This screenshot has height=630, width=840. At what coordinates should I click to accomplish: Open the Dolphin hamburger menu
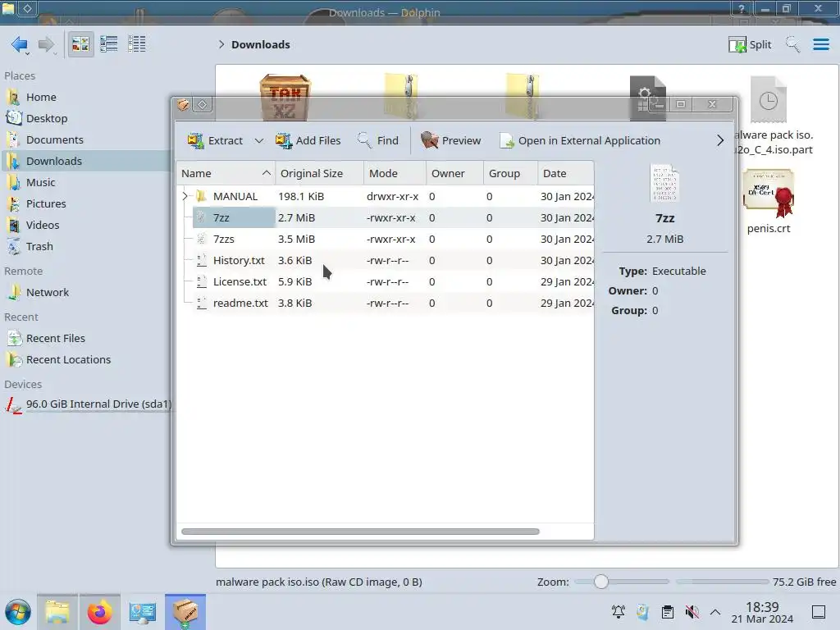[821, 44]
